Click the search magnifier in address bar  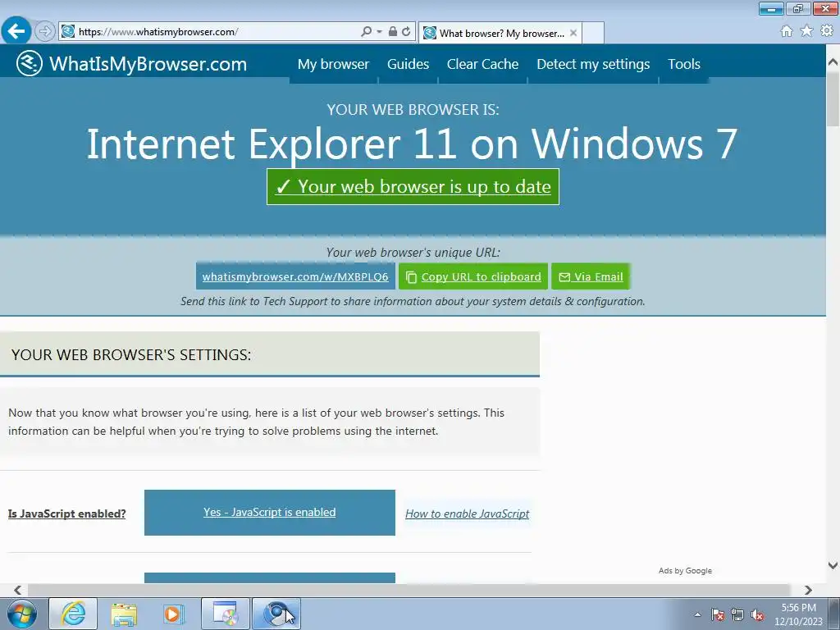367,32
